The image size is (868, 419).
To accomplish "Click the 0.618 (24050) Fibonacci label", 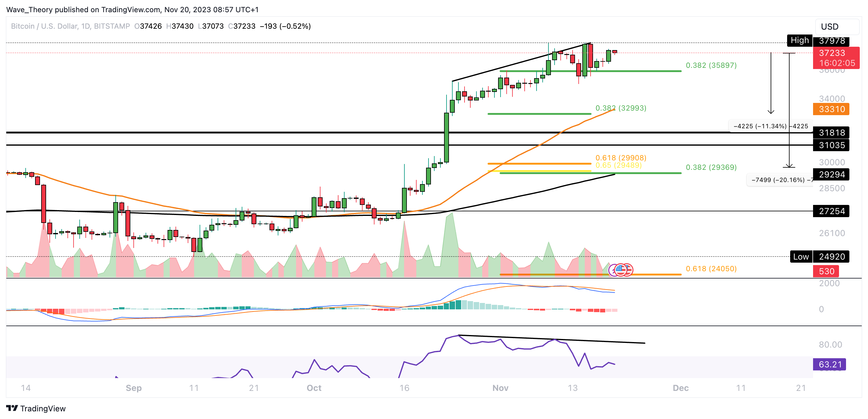I will [x=711, y=269].
